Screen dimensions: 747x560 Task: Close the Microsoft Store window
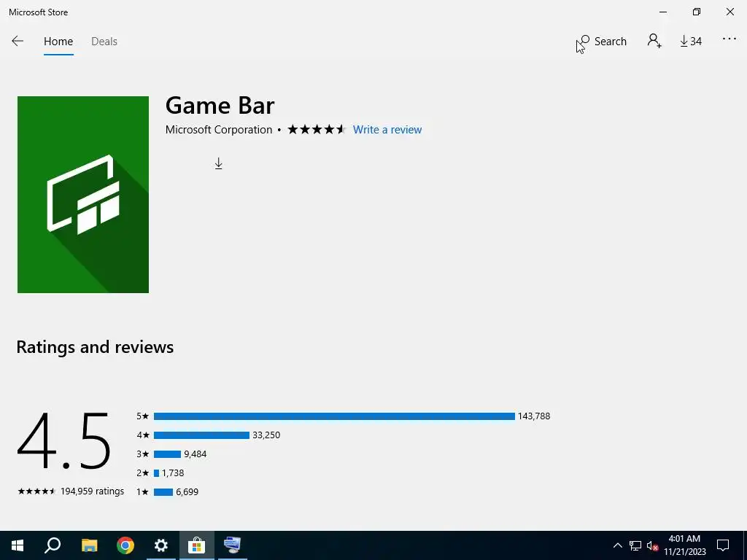point(729,12)
